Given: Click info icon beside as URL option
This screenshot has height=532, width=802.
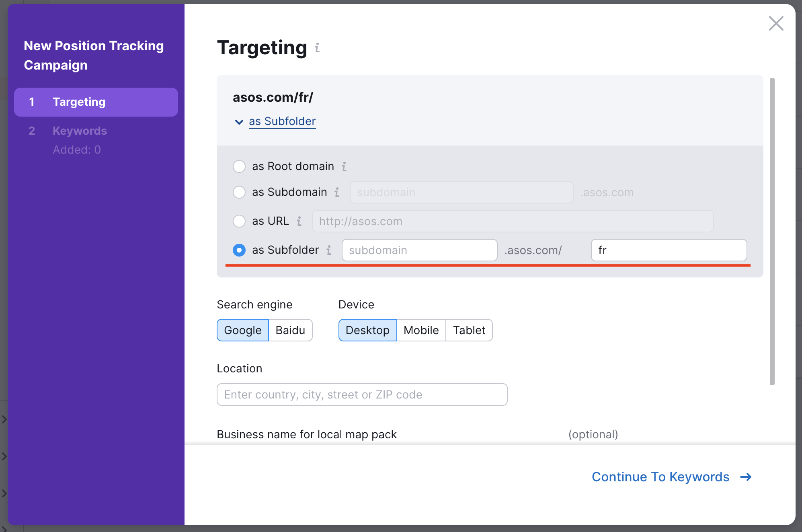Looking at the screenshot, I should pyautogui.click(x=299, y=221).
